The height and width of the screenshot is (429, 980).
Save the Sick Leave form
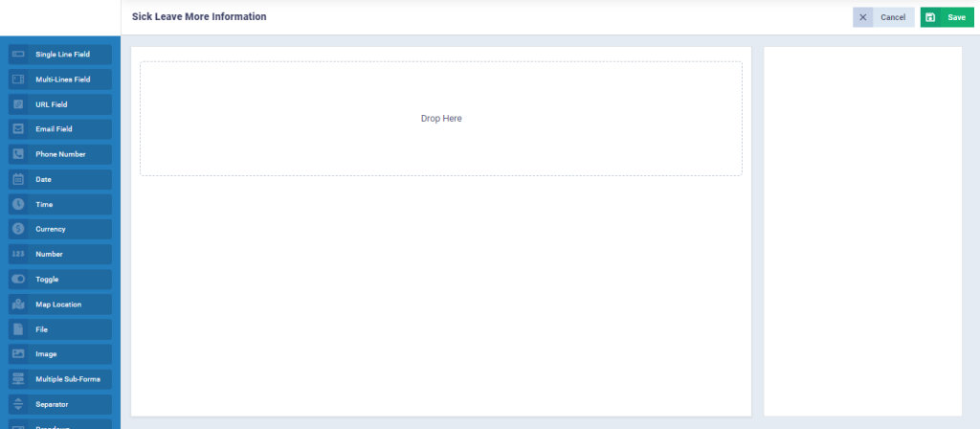pyautogui.click(x=947, y=17)
